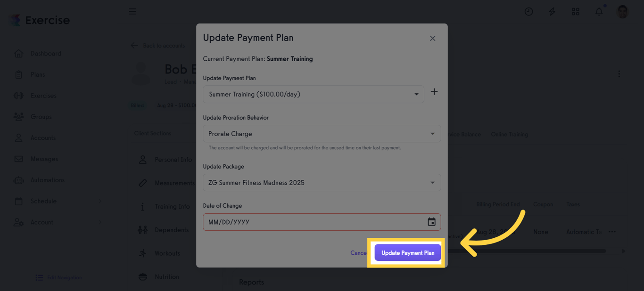Open the clock history icon
This screenshot has width=644, height=291.
tap(528, 11)
